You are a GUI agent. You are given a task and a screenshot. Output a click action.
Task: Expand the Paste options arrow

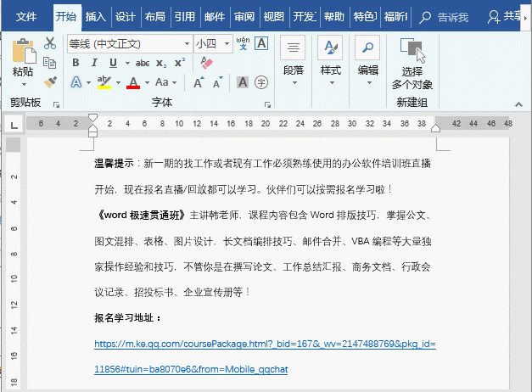[24, 84]
